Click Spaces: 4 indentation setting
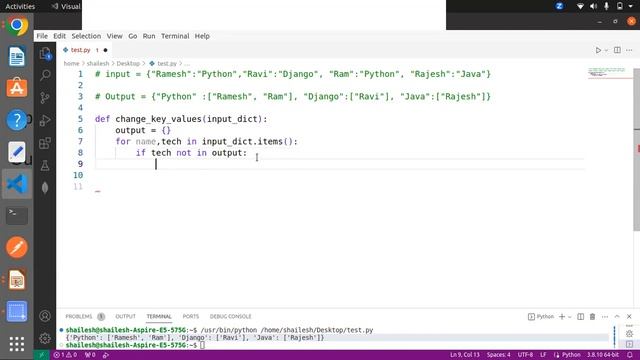 pyautogui.click(x=498, y=355)
